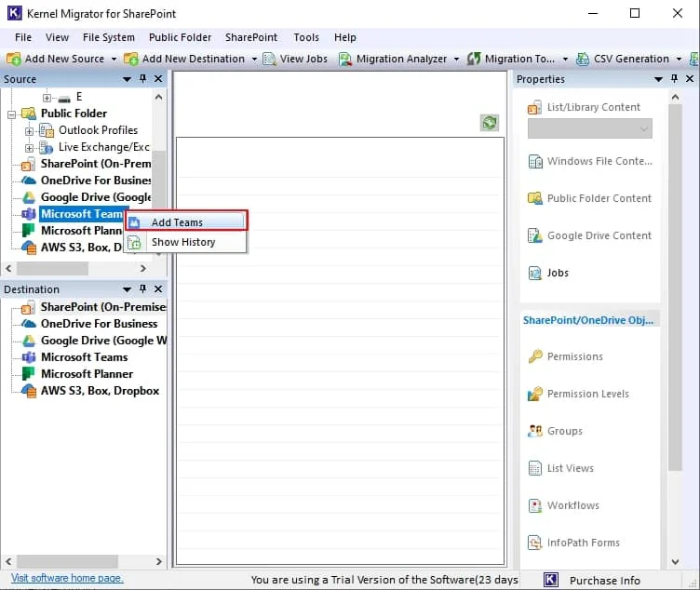Open the View menu
Viewport: 700px width, 590px height.
tap(57, 37)
